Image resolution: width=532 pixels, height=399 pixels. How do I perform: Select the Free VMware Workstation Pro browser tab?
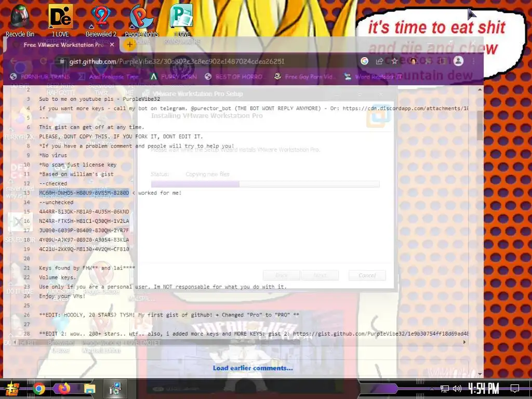64,45
